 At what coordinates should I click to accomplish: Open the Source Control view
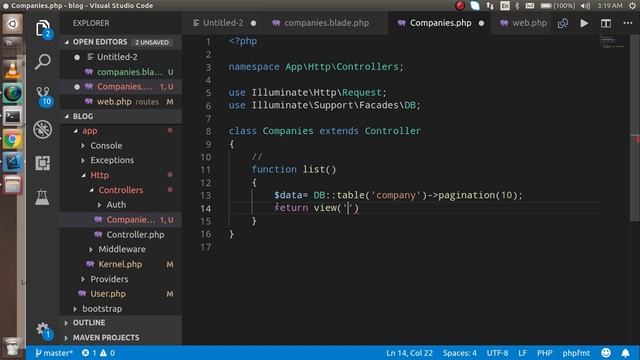pyautogui.click(x=43, y=96)
